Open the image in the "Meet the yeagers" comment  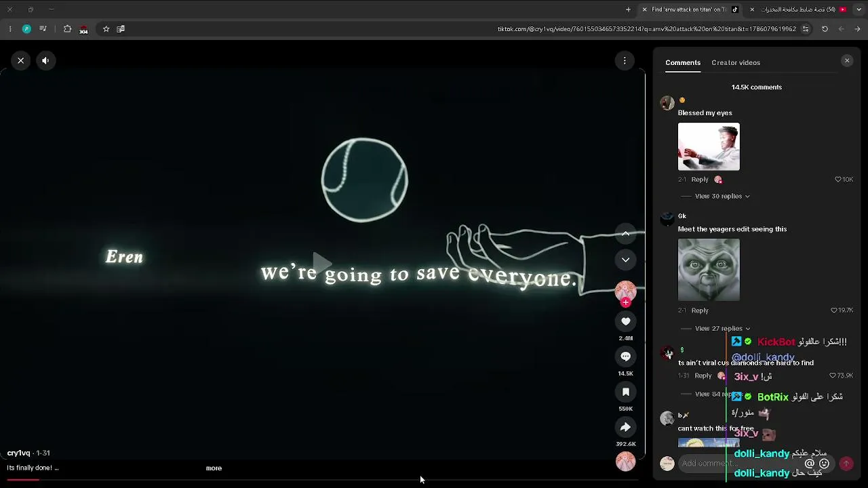tap(709, 270)
